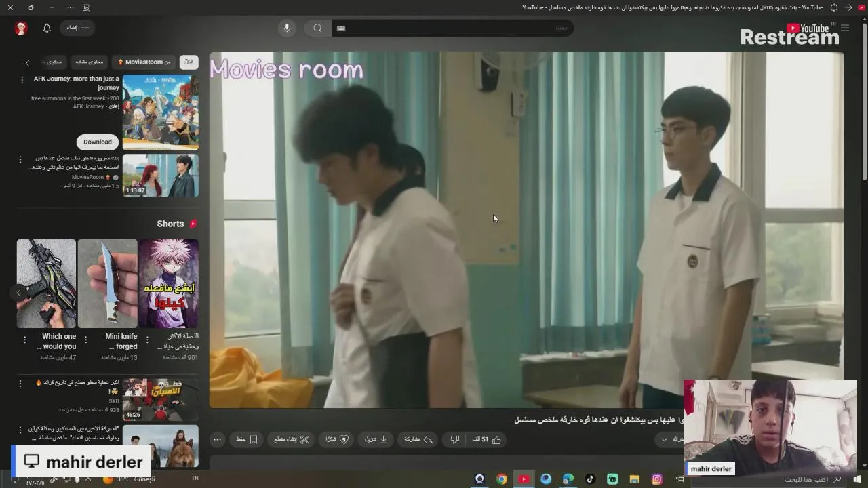
Task: Open options for the Killua Short
Action: coord(146,340)
